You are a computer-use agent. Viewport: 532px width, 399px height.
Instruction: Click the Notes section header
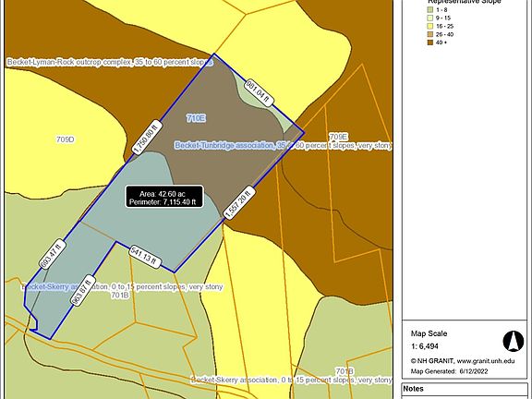click(x=413, y=389)
